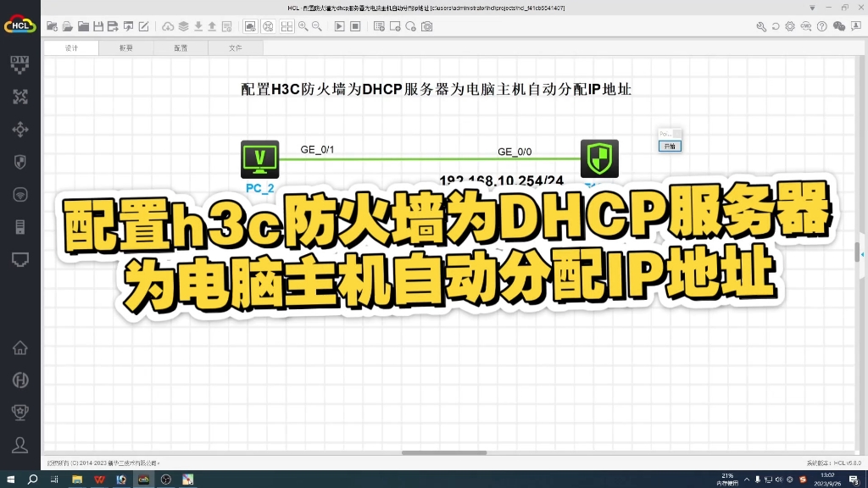Viewport: 868px width, 488px height.
Task: Click the trophy icon in the sidebar
Action: click(x=20, y=413)
